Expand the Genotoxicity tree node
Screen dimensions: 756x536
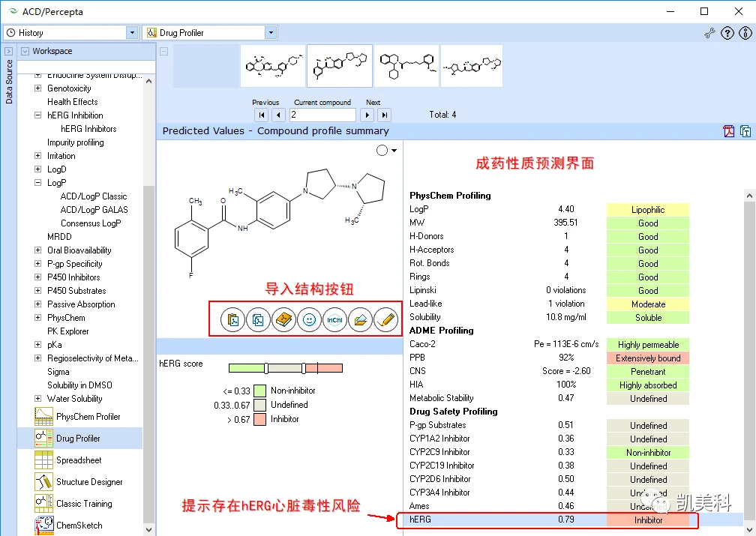(37, 88)
